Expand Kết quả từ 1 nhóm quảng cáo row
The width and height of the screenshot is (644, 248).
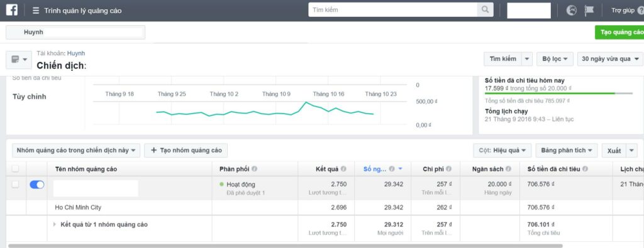(55, 225)
